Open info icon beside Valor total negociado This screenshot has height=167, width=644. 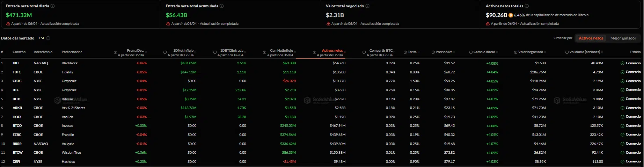[x=367, y=6]
